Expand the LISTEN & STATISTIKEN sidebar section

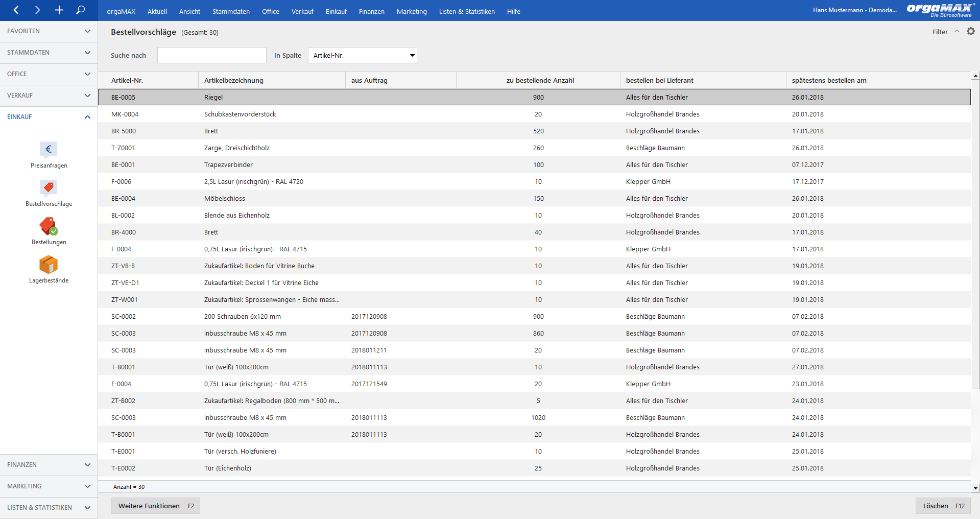click(x=49, y=508)
